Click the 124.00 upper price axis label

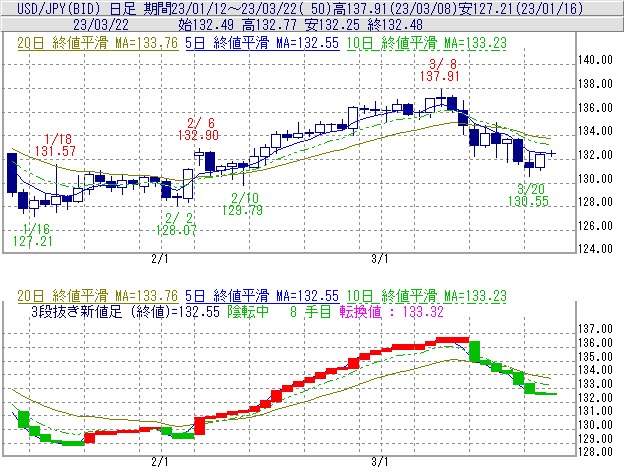595,249
